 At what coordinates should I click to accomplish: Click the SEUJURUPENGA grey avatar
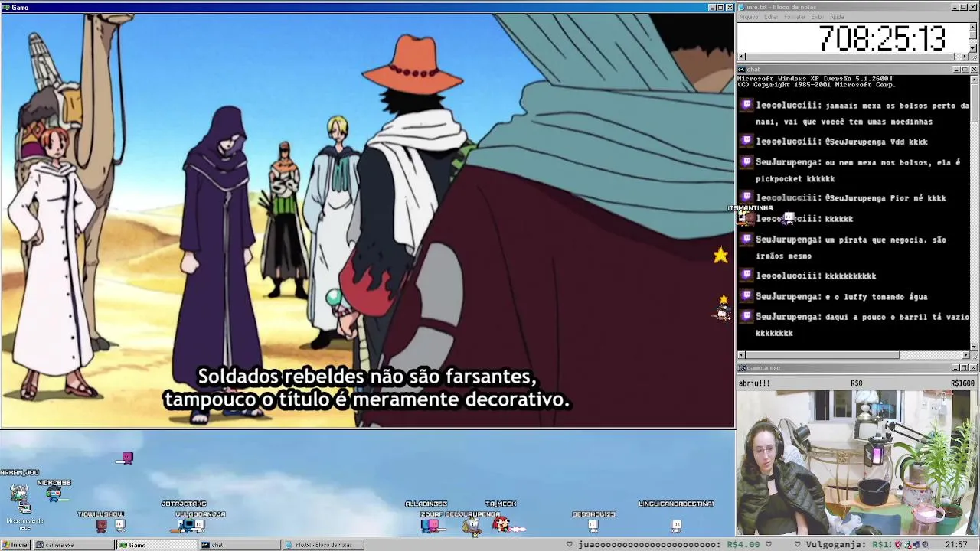coord(472,526)
